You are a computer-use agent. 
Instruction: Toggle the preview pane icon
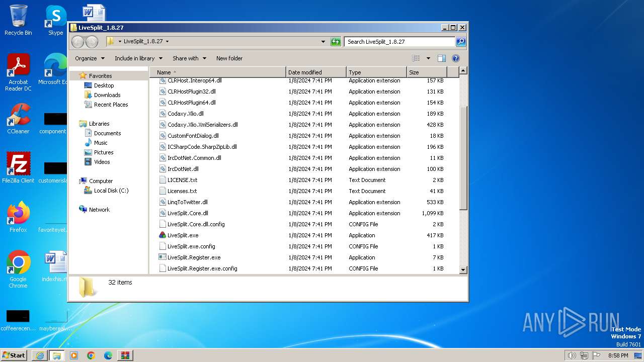coord(441,58)
